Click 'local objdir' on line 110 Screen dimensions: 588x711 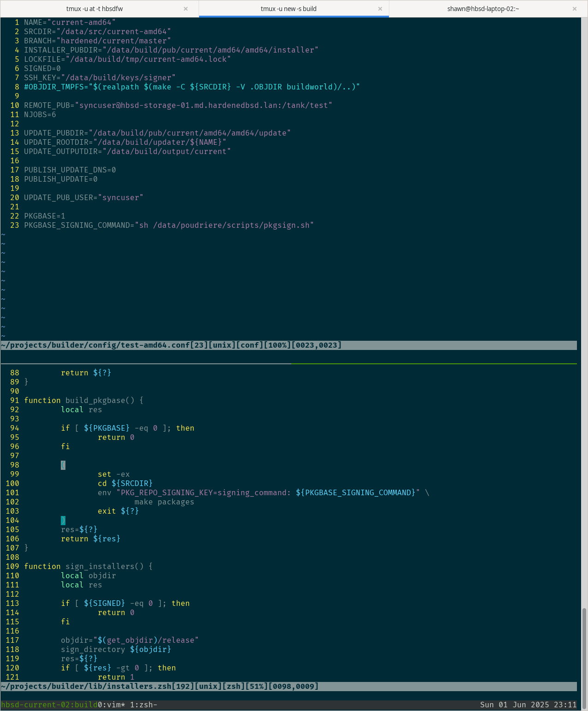[x=88, y=575]
